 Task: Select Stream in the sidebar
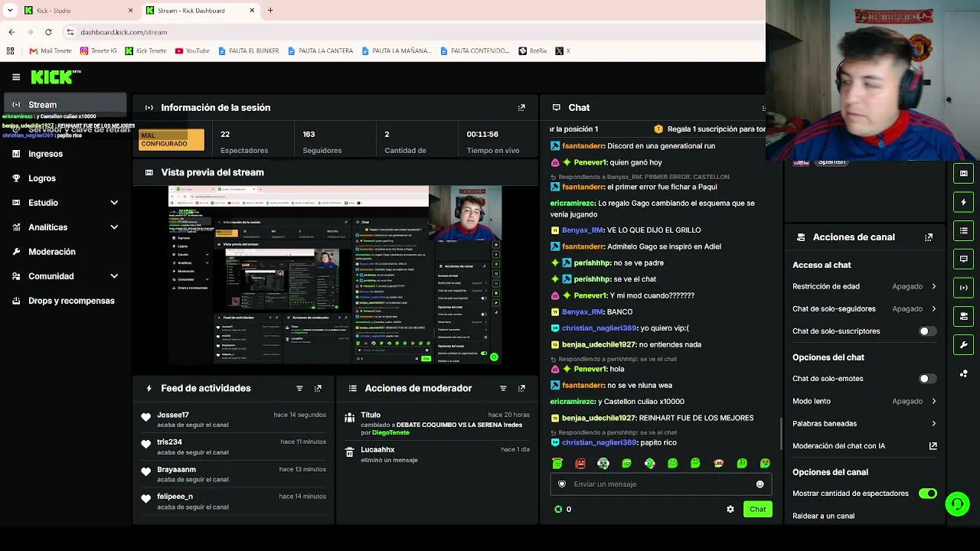tap(65, 105)
